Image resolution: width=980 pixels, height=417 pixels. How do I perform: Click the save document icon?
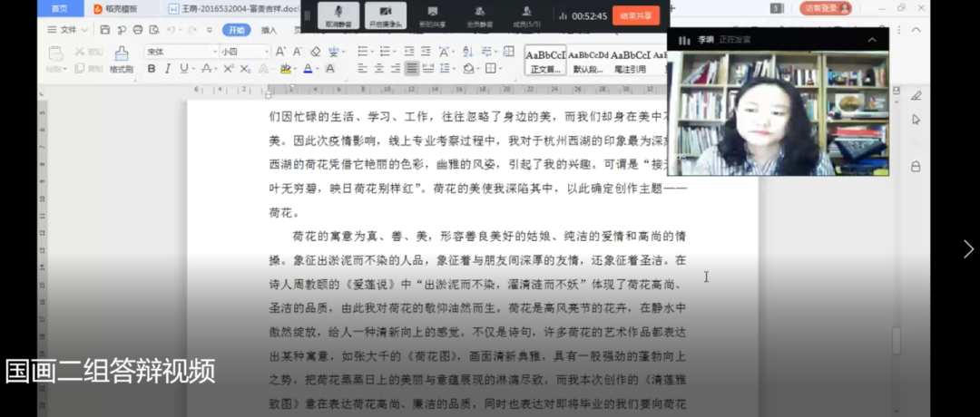[x=105, y=30]
